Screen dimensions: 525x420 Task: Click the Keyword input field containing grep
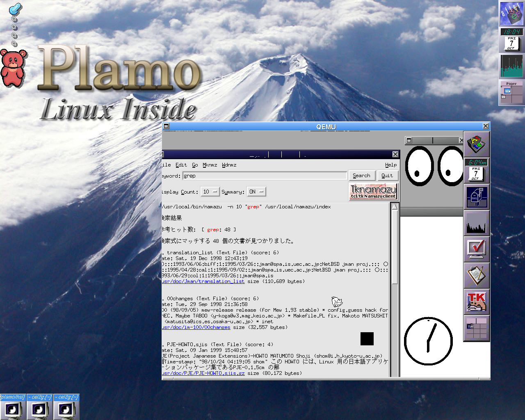click(265, 176)
